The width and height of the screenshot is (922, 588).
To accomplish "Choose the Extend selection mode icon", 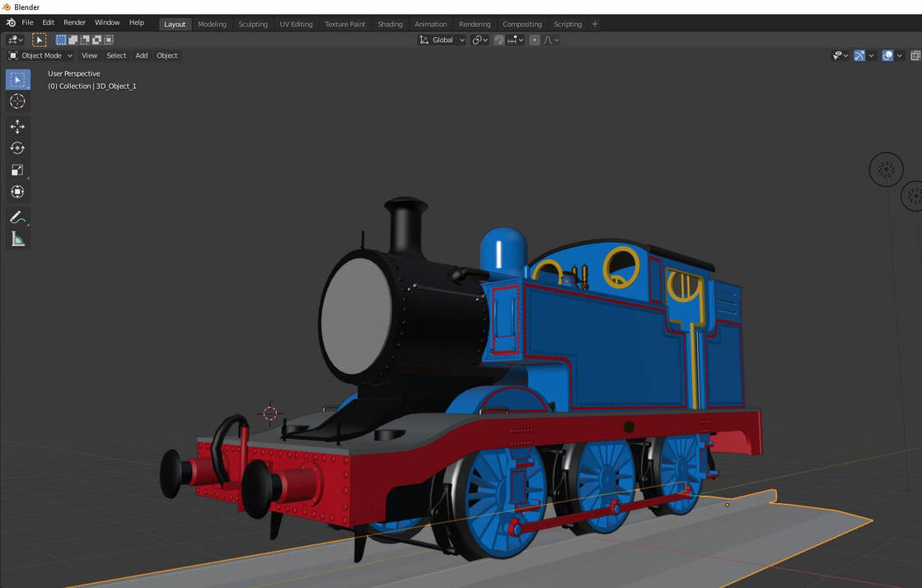I will [73, 40].
